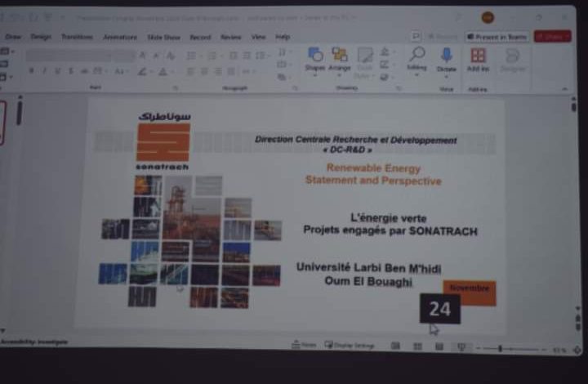
Task: Click the red Share button
Action: pos(553,37)
